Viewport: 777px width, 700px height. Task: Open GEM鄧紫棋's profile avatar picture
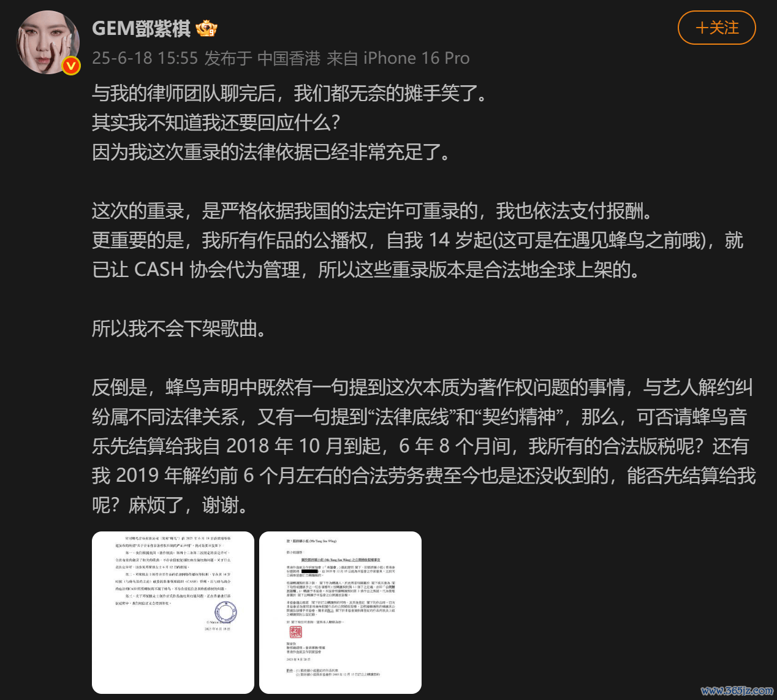[x=48, y=42]
